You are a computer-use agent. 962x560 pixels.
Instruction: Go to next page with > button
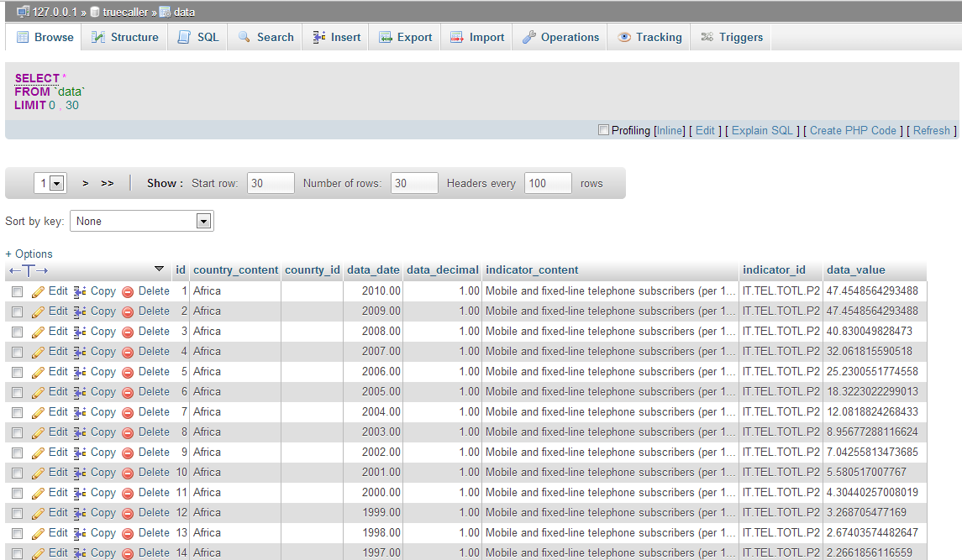(86, 183)
